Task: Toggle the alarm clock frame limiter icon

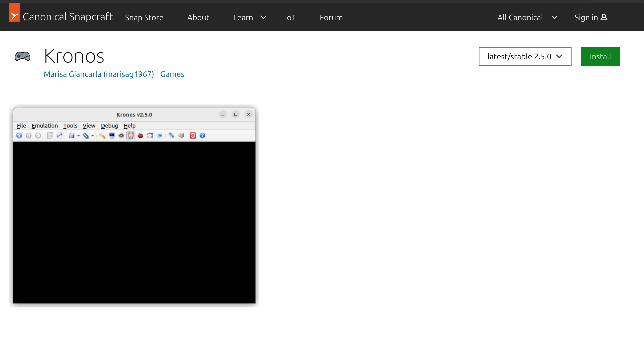Action: pyautogui.click(x=131, y=136)
